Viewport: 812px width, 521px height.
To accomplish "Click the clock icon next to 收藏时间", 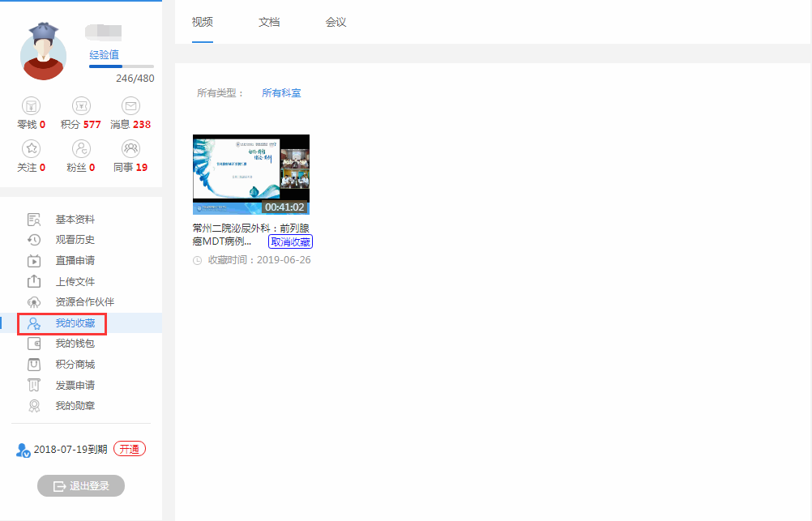I will click(x=197, y=261).
